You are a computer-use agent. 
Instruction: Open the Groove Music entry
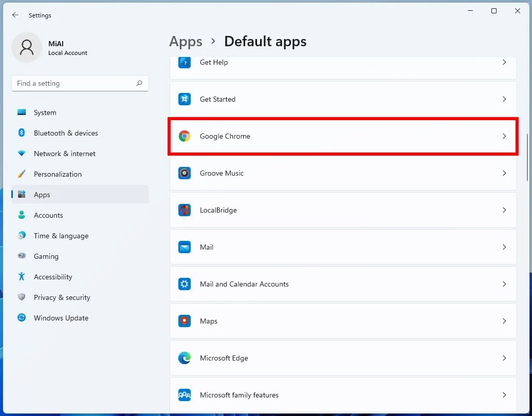[343, 173]
